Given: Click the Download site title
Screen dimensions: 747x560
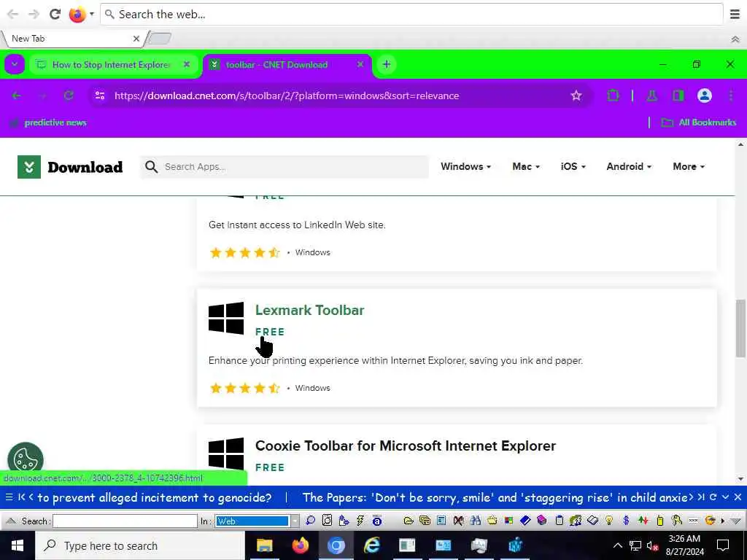Looking at the screenshot, I should [x=85, y=167].
